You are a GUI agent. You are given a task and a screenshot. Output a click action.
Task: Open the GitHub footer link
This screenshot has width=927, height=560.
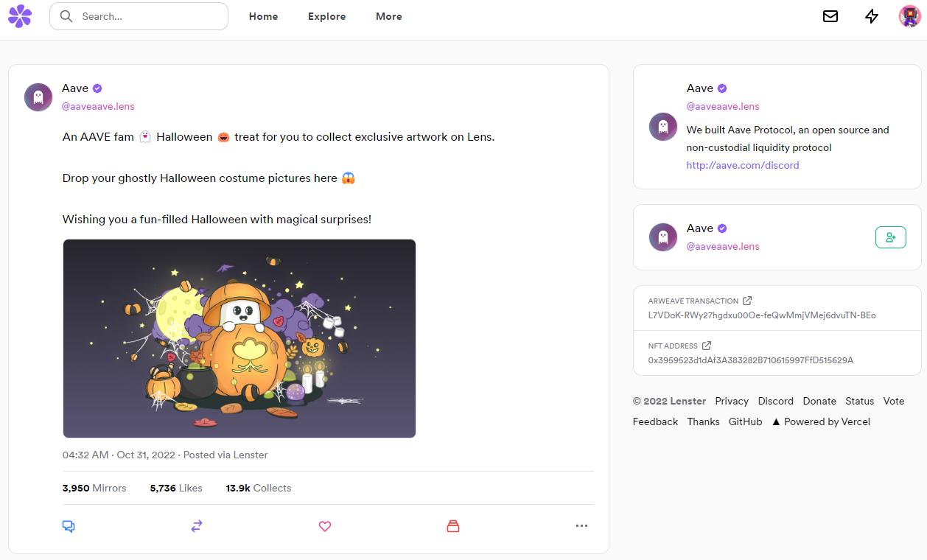745,421
